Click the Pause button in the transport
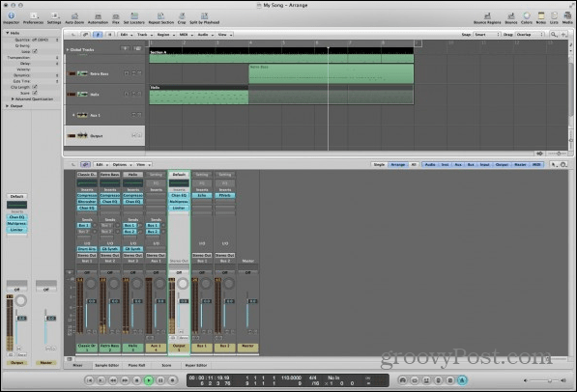 (160, 380)
